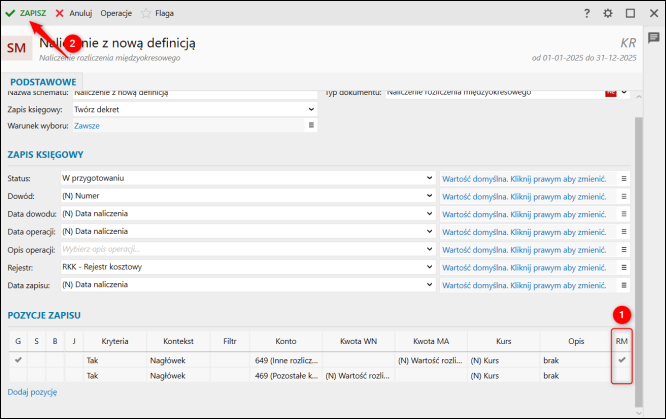Click the Flaga star icon
The width and height of the screenshot is (666, 419).
[x=146, y=14]
